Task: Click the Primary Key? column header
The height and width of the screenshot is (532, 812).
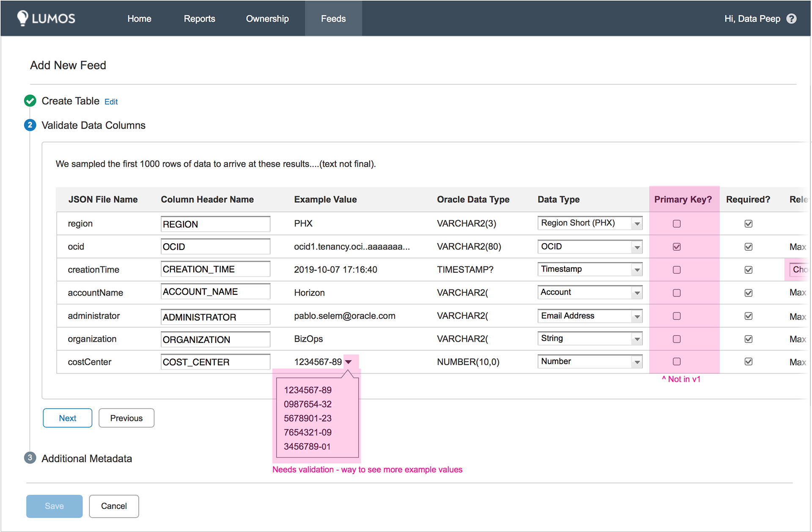Action: (x=683, y=200)
